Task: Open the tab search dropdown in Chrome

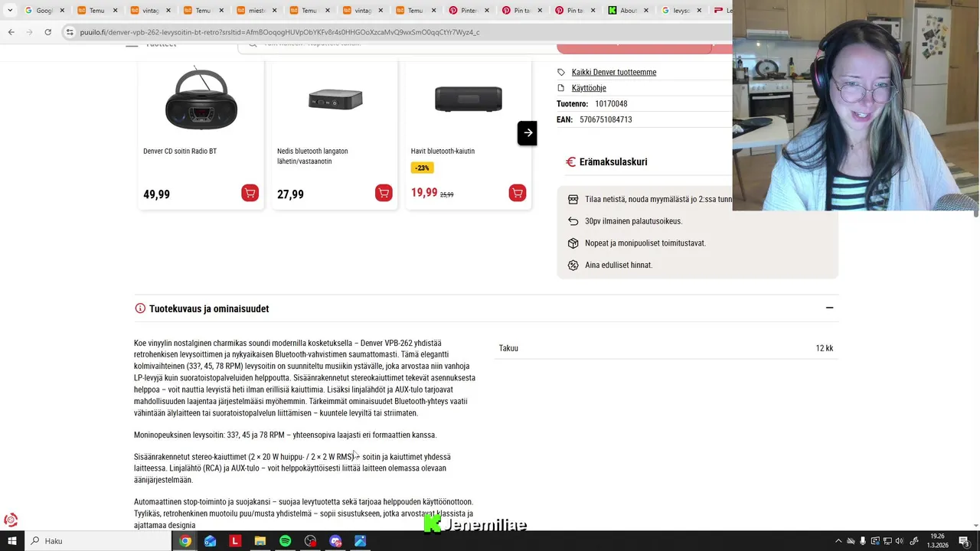Action: tap(10, 11)
